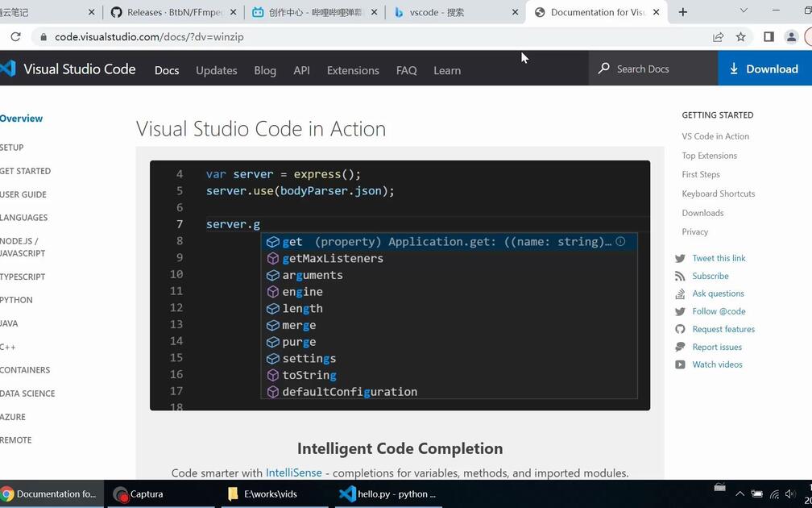Click the Subscribe RSS feed icon

tap(680, 277)
